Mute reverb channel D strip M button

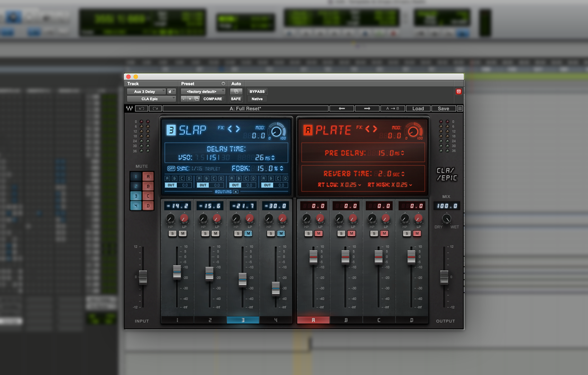click(x=416, y=233)
